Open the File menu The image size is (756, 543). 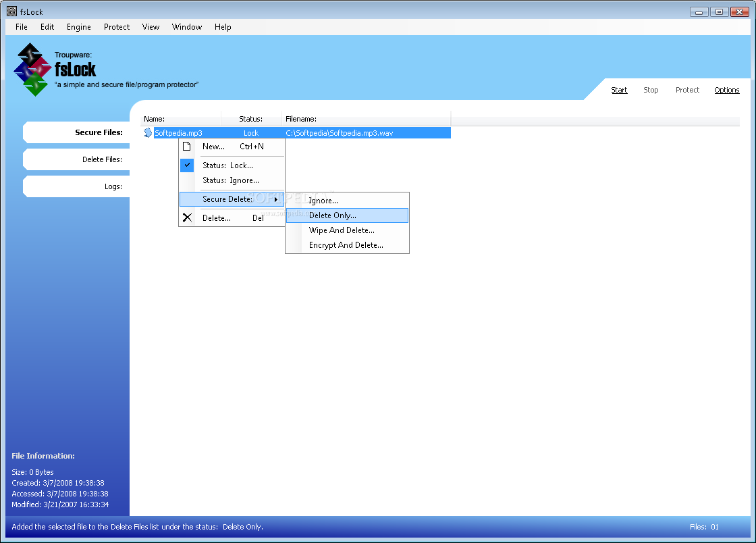21,27
